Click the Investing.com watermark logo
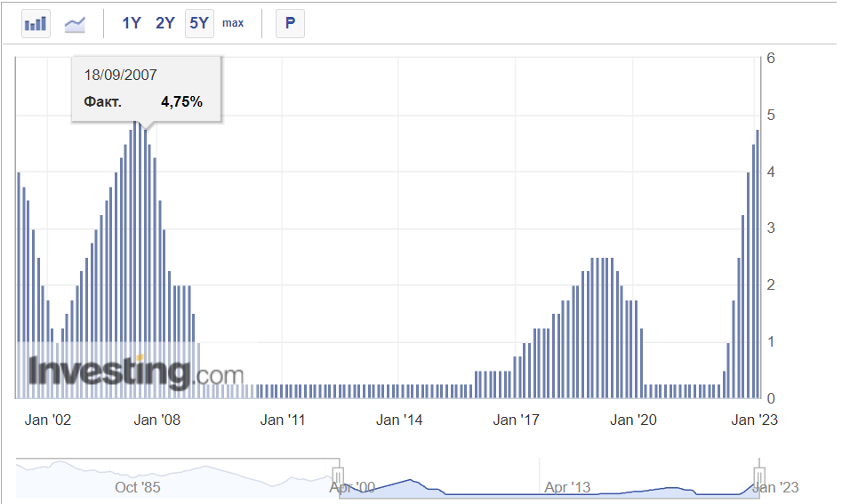The height and width of the screenshot is (504, 842). pos(135,372)
